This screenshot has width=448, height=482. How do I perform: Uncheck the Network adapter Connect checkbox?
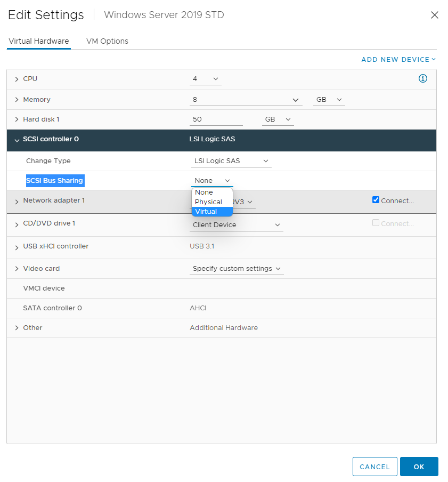[375, 199]
